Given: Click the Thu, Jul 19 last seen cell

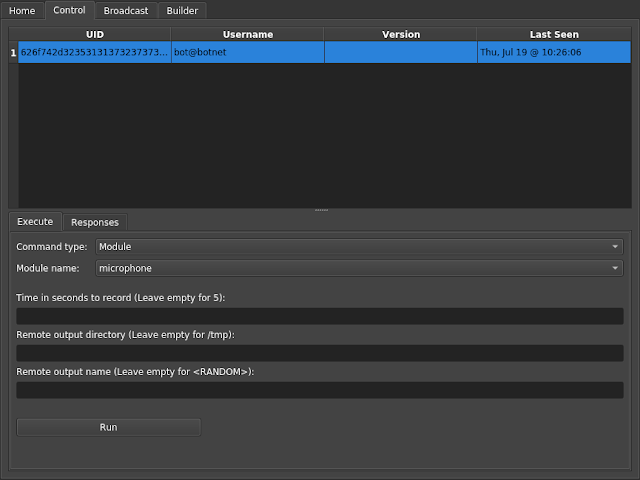Looking at the screenshot, I should 554,52.
